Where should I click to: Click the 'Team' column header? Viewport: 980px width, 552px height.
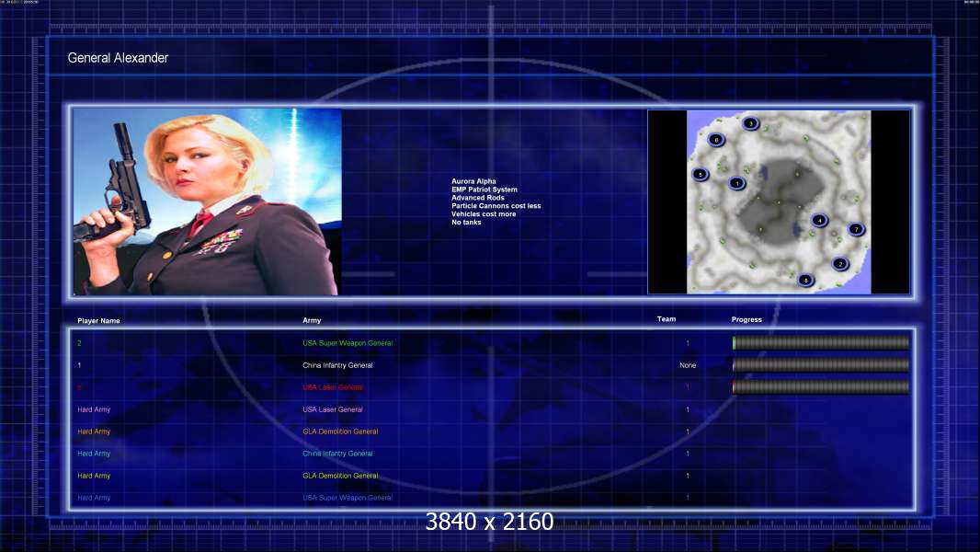click(667, 319)
